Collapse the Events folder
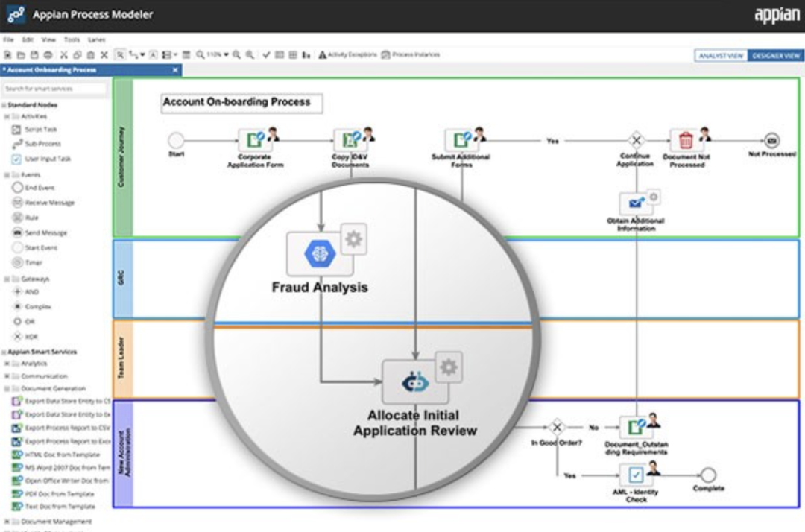The image size is (805, 532). pyautogui.click(x=7, y=175)
